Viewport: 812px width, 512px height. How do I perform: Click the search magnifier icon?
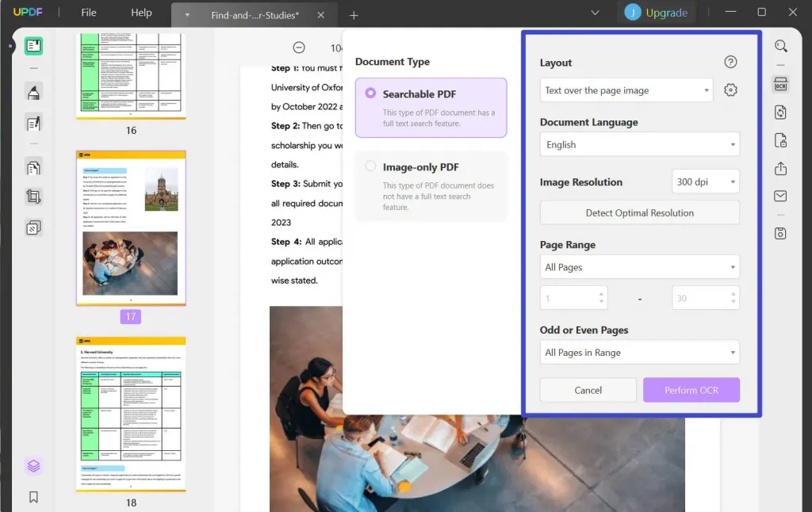click(x=780, y=46)
